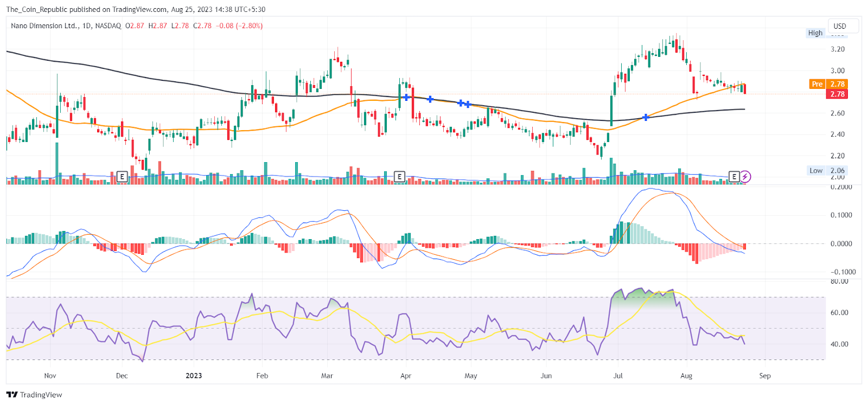868x405 pixels.
Task: Click Sep on the time axis
Action: pyautogui.click(x=765, y=376)
